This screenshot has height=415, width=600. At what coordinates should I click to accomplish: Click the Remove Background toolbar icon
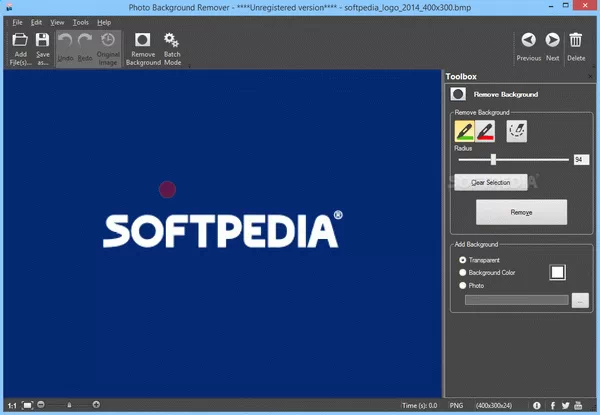coord(143,42)
